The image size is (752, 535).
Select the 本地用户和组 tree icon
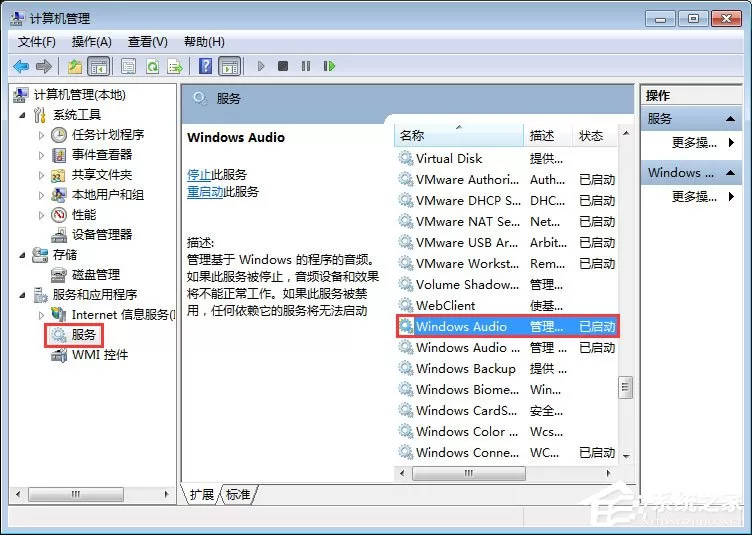[59, 195]
